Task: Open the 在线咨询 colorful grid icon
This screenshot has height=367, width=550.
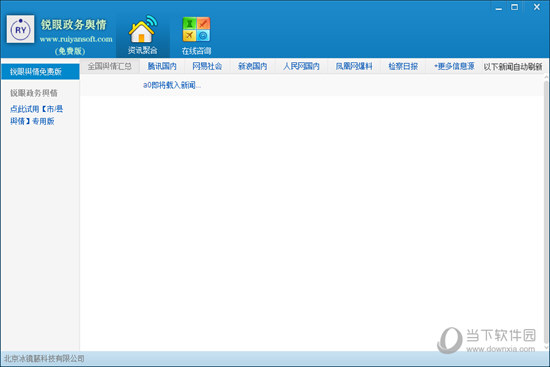Action: pos(196,35)
